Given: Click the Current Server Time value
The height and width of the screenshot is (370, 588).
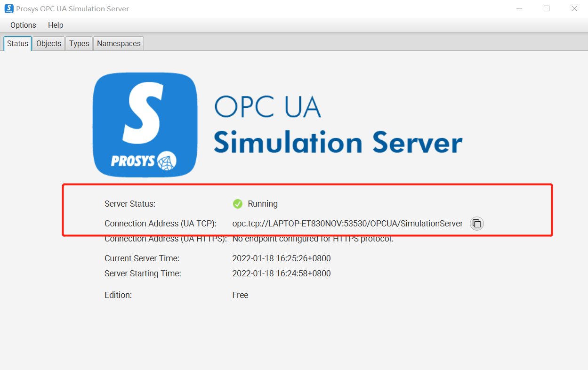Looking at the screenshot, I should click(282, 258).
